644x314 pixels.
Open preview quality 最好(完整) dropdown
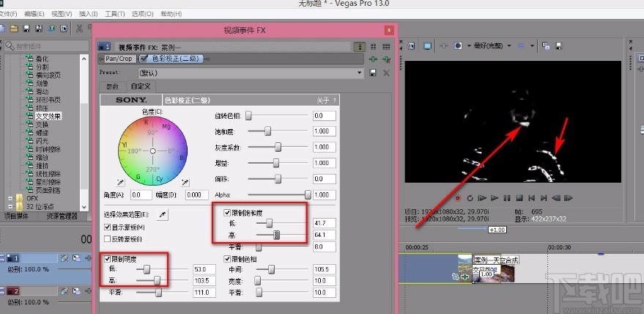[509, 46]
